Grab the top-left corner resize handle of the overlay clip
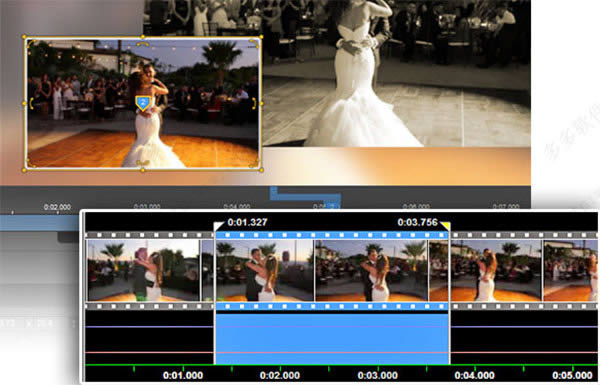Image resolution: width=600 pixels, height=385 pixels. click(24, 37)
